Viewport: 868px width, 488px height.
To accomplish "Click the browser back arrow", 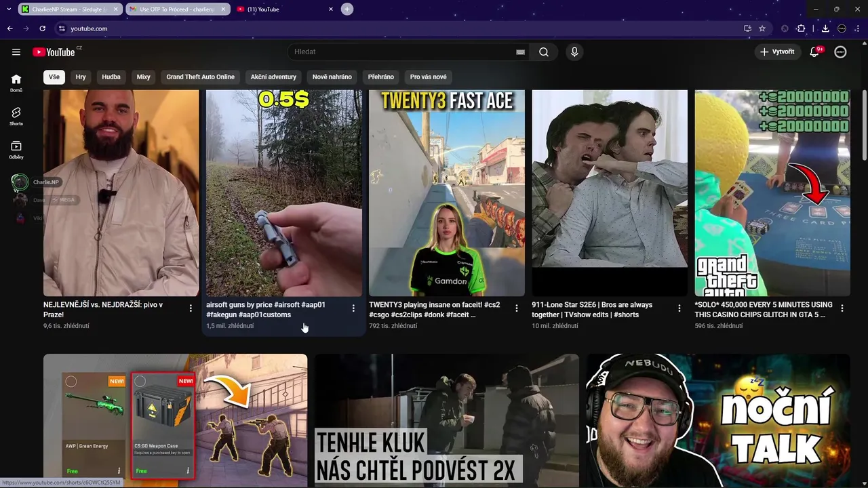I will [x=9, y=28].
